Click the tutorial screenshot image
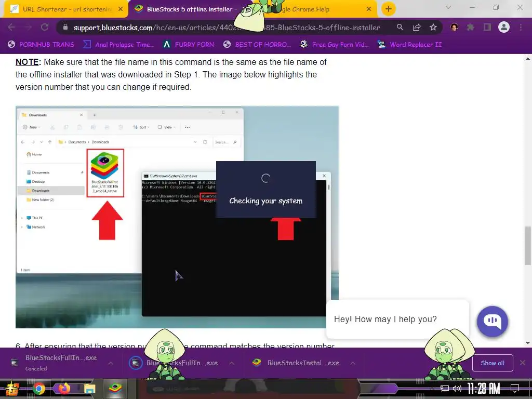Screen dimensions: 532x399 [177, 217]
